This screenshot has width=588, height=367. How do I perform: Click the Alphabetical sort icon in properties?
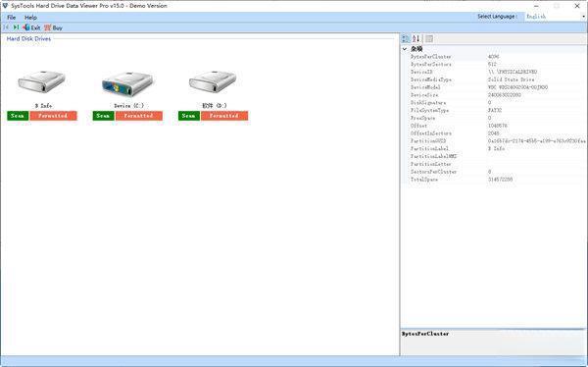416,38
